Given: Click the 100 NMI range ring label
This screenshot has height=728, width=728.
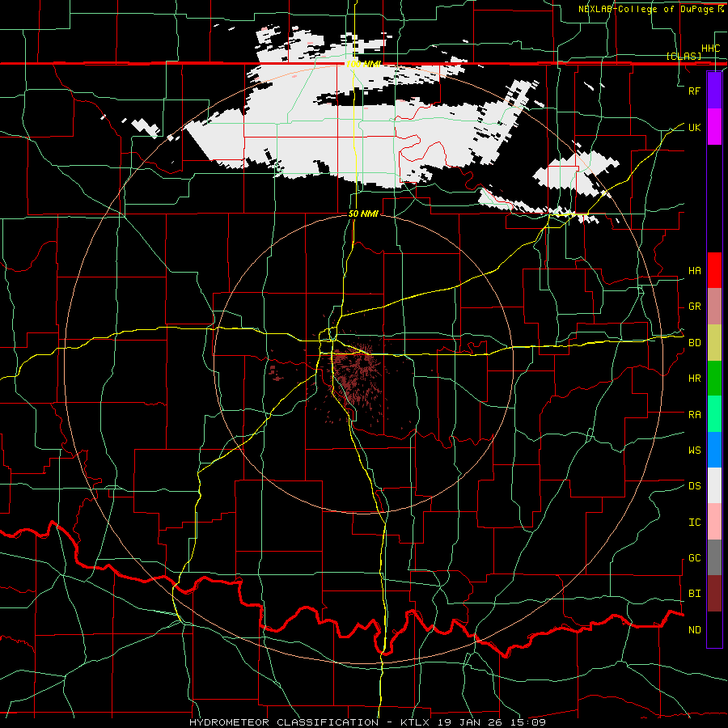Looking at the screenshot, I should tap(362, 64).
